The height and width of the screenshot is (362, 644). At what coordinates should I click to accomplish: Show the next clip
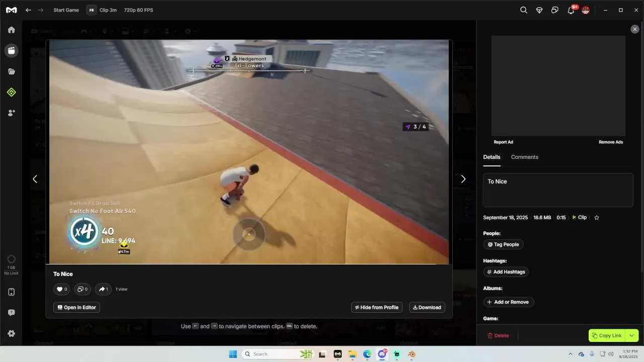pyautogui.click(x=463, y=179)
